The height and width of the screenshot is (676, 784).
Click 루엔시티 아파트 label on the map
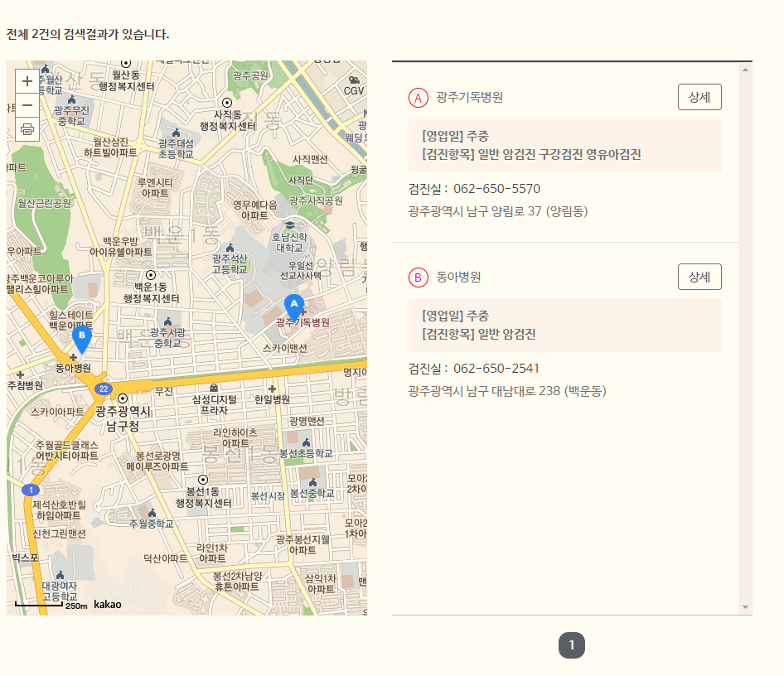coord(155,188)
